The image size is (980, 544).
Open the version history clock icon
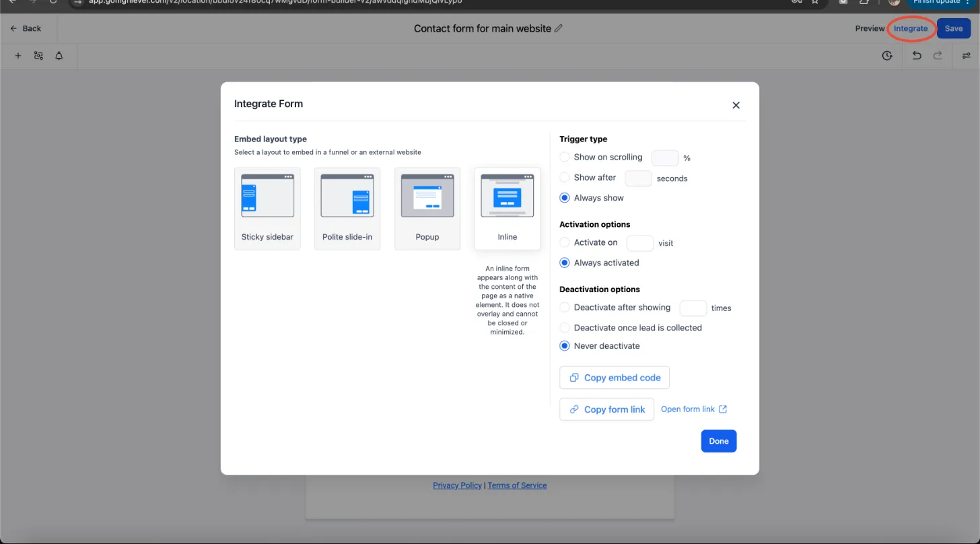tap(887, 56)
